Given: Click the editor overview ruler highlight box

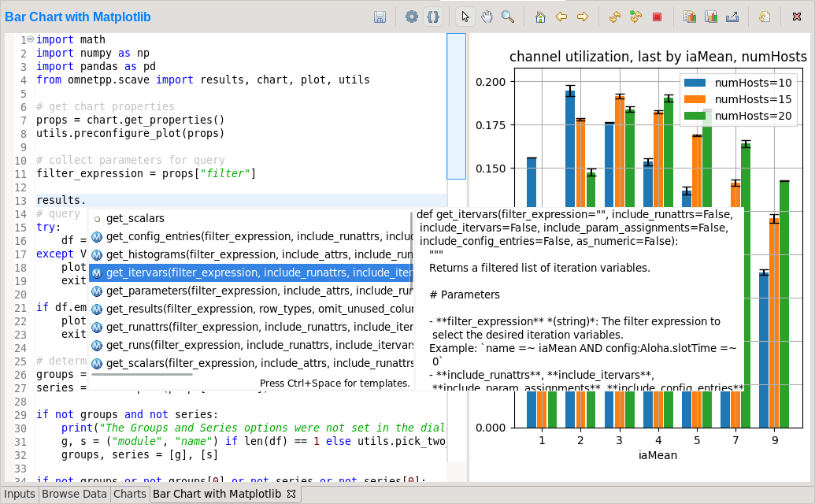Looking at the screenshot, I should pyautogui.click(x=457, y=106).
